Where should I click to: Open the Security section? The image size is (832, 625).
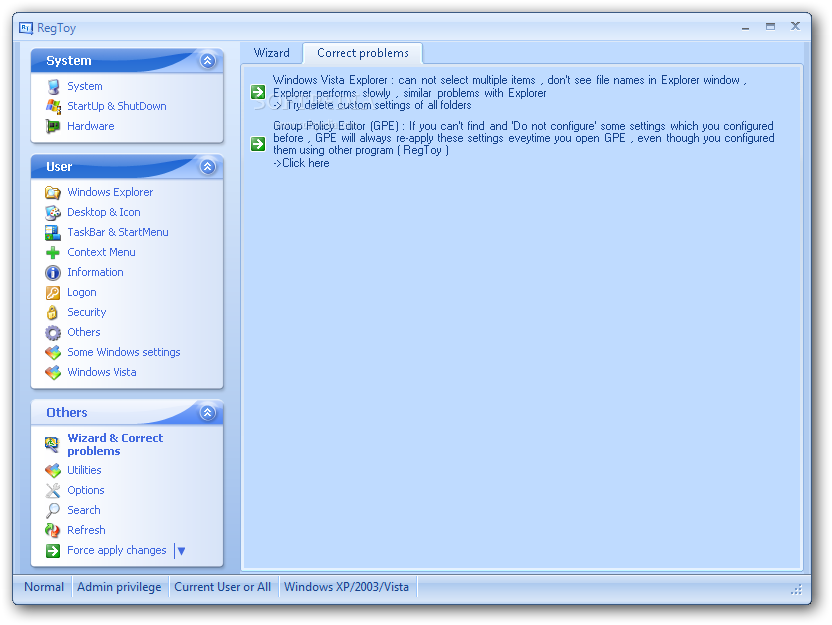click(86, 312)
